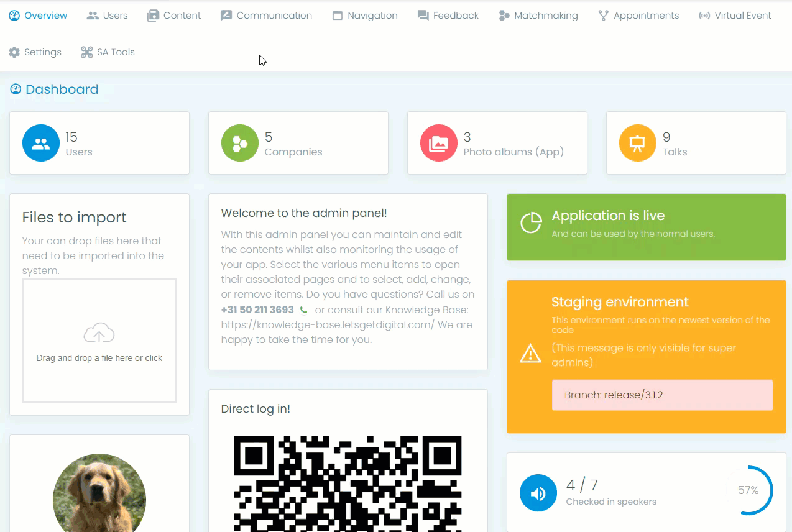The width and height of the screenshot is (792, 532).
Task: Click the green Companies hexagon icon
Action: tap(240, 143)
